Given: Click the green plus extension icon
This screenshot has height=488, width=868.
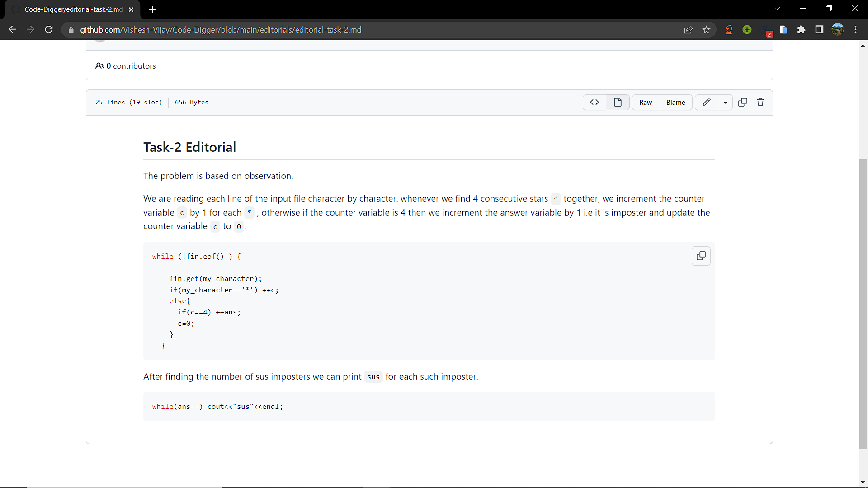Looking at the screenshot, I should 747,30.
